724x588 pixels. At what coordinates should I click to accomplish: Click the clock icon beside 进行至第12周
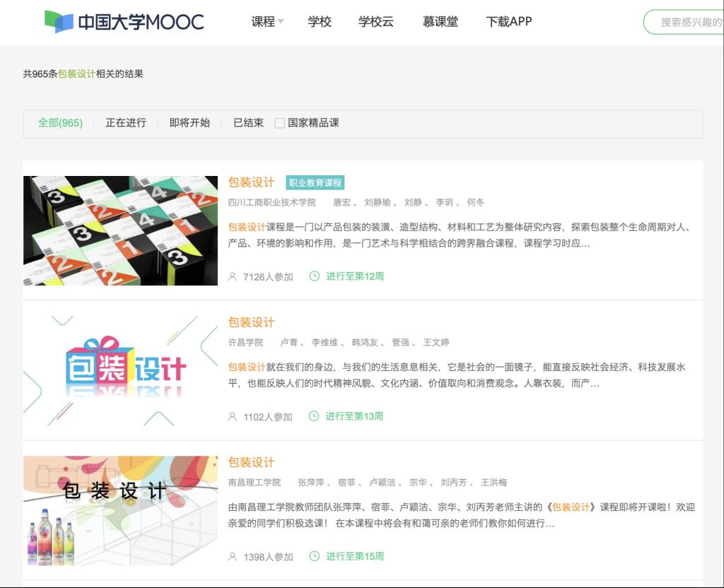314,276
